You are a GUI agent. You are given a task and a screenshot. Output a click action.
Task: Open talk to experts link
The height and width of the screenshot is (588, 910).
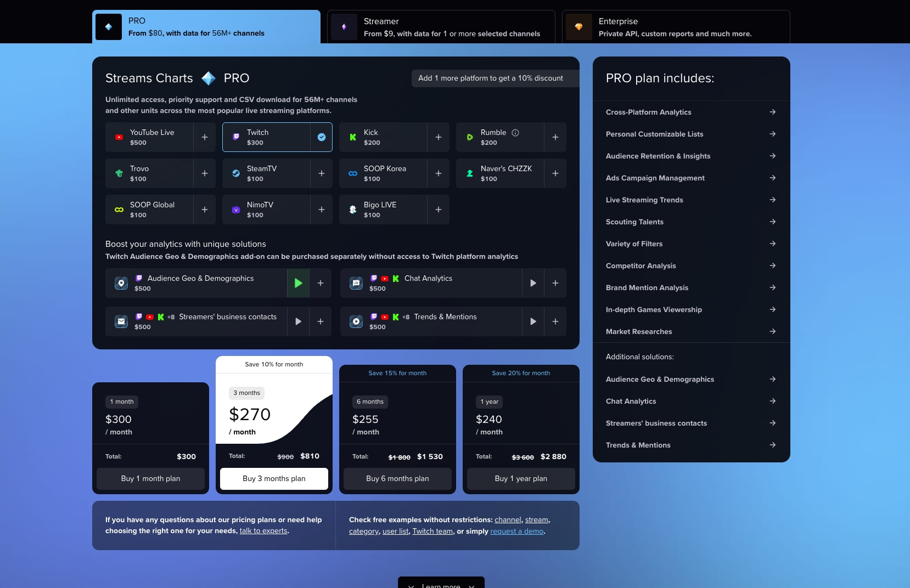(x=263, y=531)
